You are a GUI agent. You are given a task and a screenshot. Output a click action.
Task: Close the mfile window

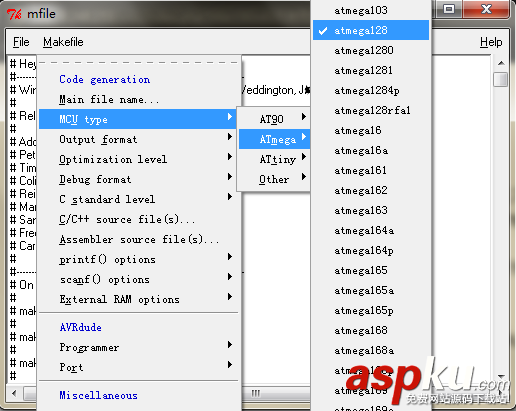pos(486,9)
